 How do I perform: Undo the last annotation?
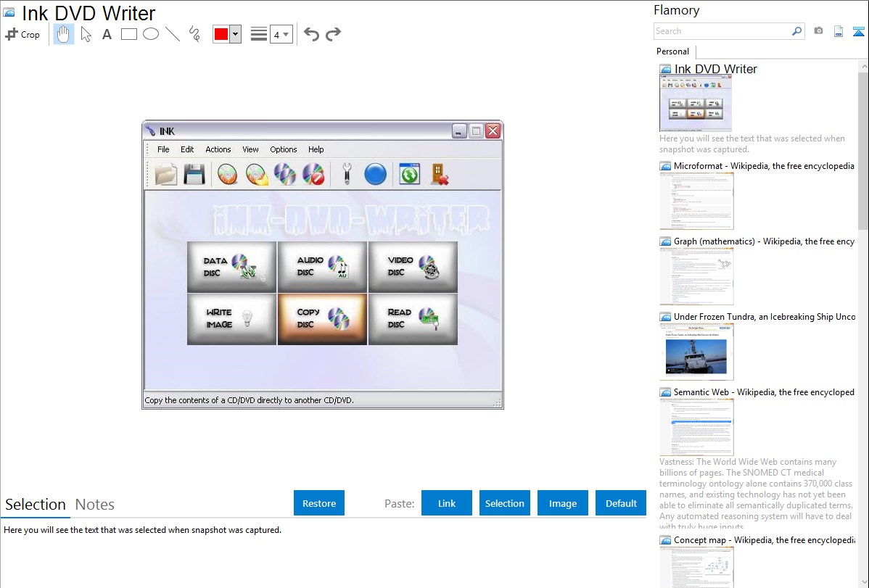click(311, 34)
